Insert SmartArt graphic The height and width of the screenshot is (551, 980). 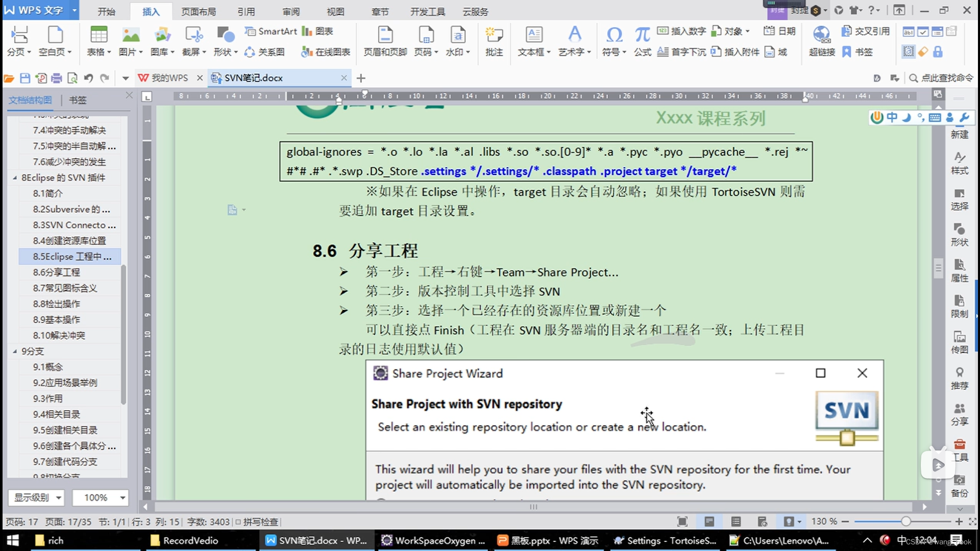coord(271,31)
